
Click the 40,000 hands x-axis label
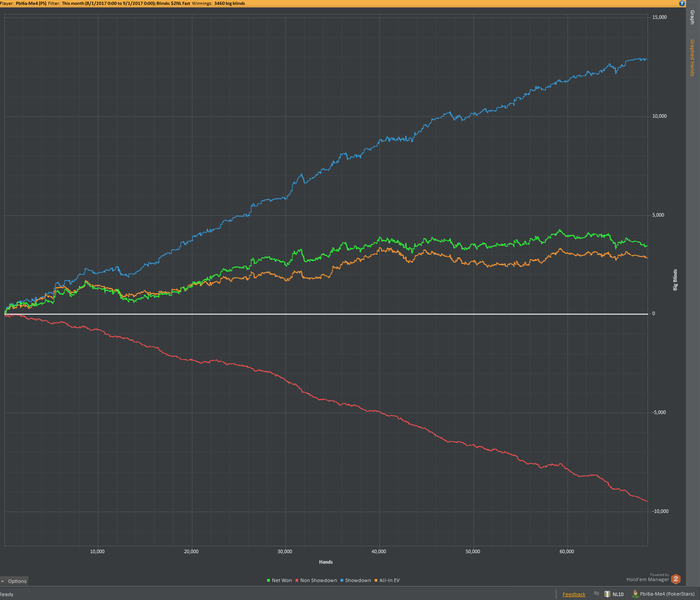[379, 552]
